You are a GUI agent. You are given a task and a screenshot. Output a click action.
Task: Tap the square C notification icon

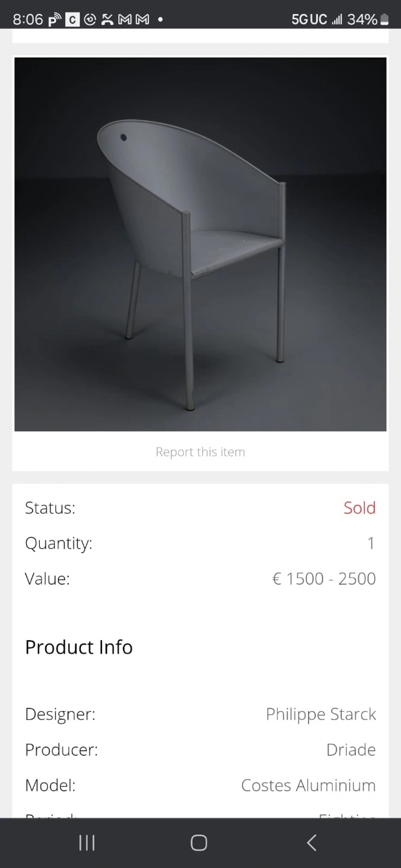point(72,19)
